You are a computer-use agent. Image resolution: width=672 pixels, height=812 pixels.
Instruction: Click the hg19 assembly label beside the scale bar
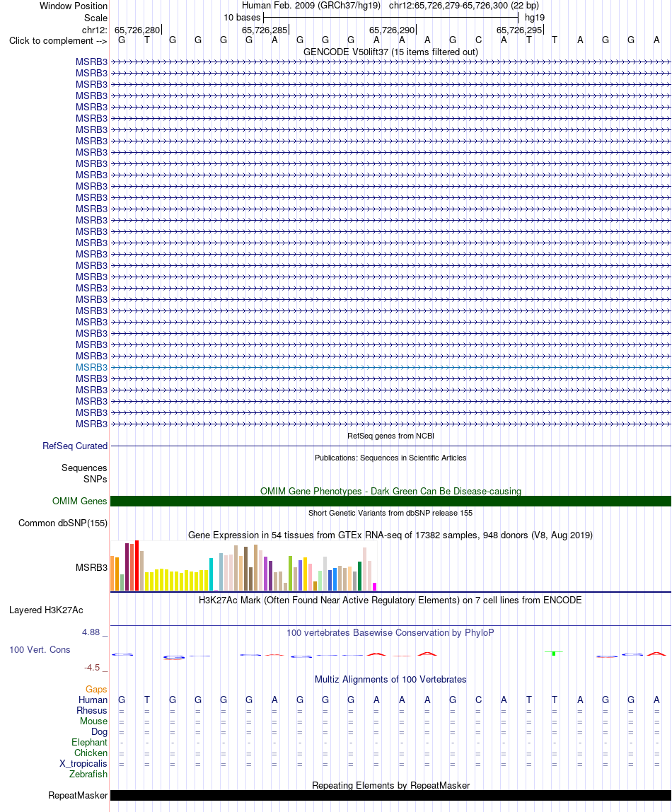(535, 17)
